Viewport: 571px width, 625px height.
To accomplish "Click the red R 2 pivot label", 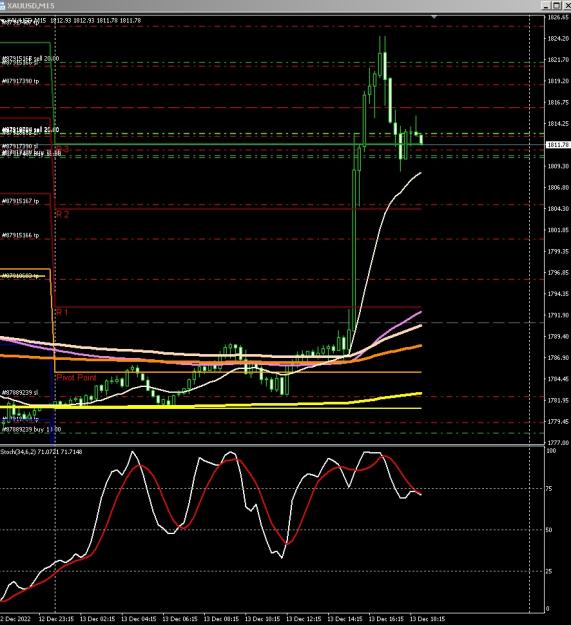I will pyautogui.click(x=63, y=214).
